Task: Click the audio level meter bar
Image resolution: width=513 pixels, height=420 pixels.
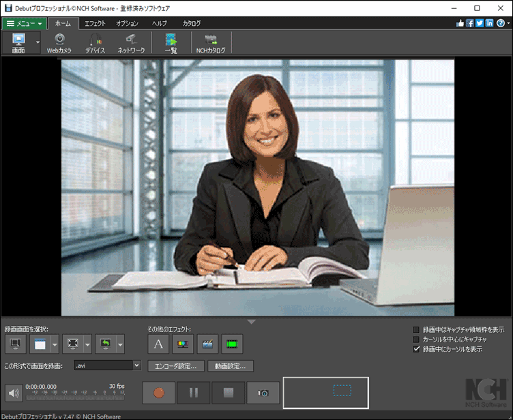Action: [x=75, y=397]
